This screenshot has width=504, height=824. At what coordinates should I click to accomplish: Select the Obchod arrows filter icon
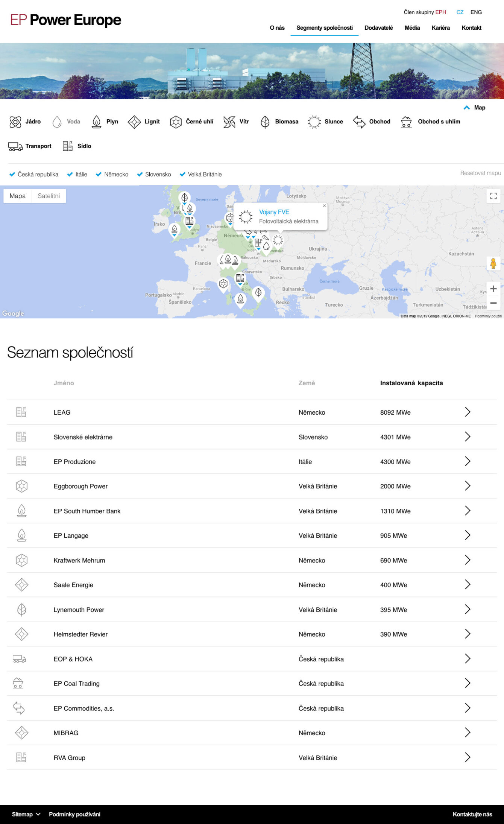(359, 122)
